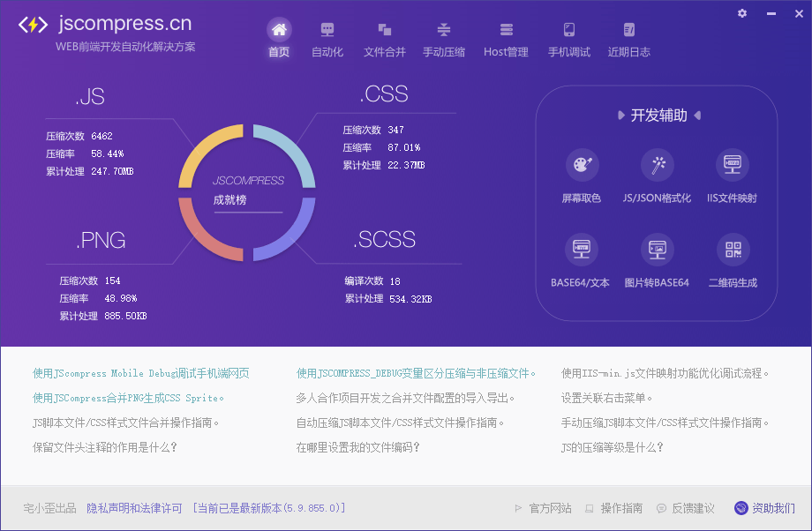The height and width of the screenshot is (531, 812).
Task: Open 保留文件头注释的作用是什么 link
Action: point(105,447)
